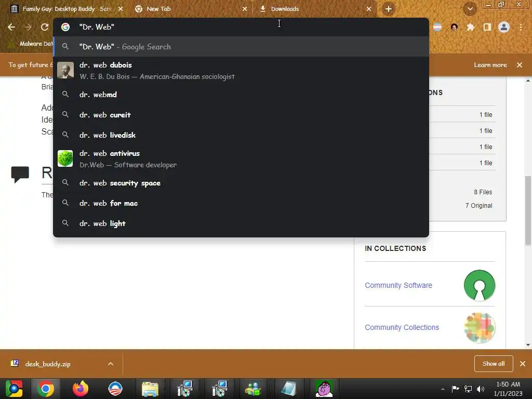
Task: Select the dr. web antivirus suggestion
Action: tap(241, 159)
